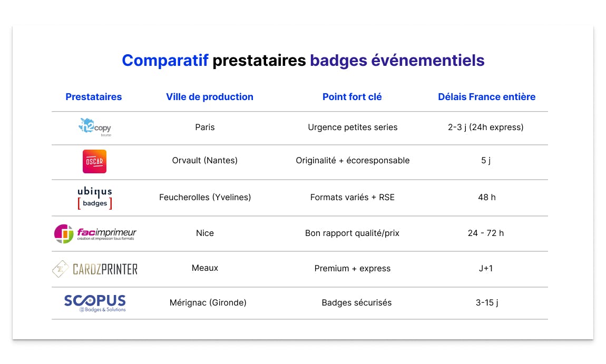This screenshot has height=364, width=606.
Task: Click the red Oscar logo
Action: (x=94, y=161)
